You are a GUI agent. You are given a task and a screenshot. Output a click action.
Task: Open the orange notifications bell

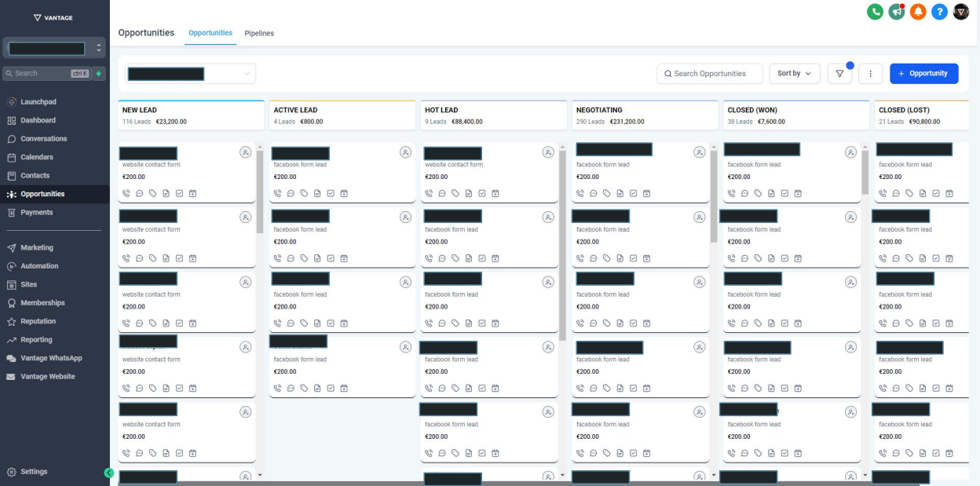(918, 12)
